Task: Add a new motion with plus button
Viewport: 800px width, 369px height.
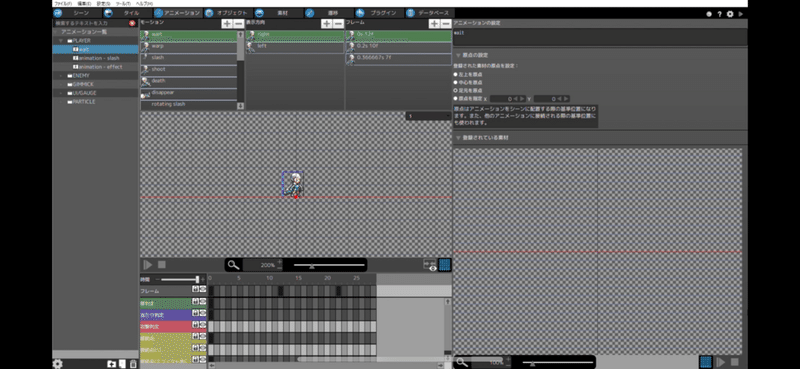Action: coord(226,23)
